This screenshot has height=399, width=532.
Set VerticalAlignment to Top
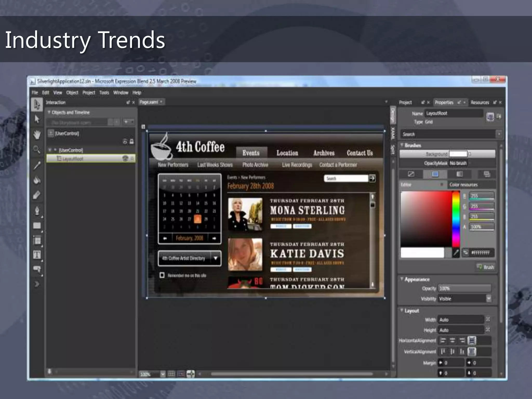[x=443, y=351]
